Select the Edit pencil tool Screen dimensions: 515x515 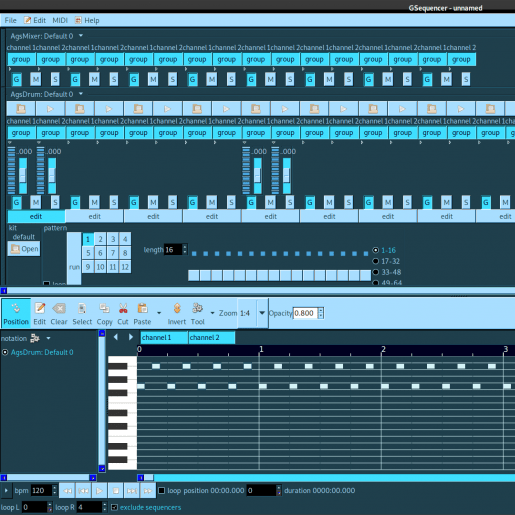tap(39, 313)
